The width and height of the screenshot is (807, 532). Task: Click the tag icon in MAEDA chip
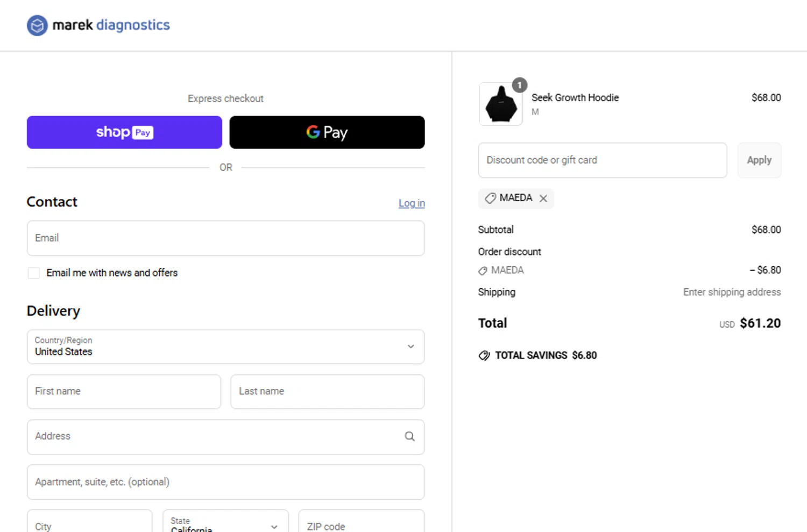(490, 198)
